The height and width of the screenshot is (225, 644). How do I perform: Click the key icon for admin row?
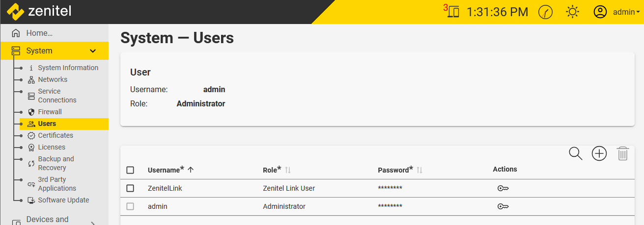(x=503, y=206)
